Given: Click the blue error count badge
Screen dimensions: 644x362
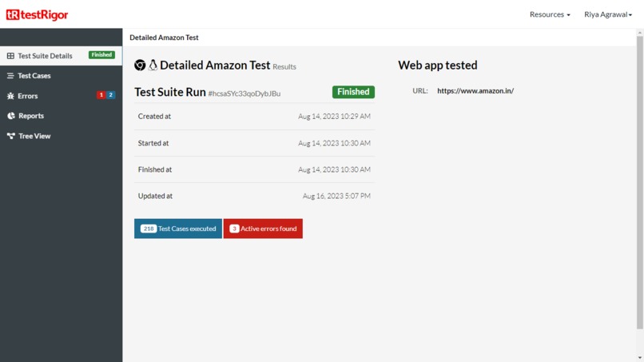Looking at the screenshot, I should click(x=110, y=95).
